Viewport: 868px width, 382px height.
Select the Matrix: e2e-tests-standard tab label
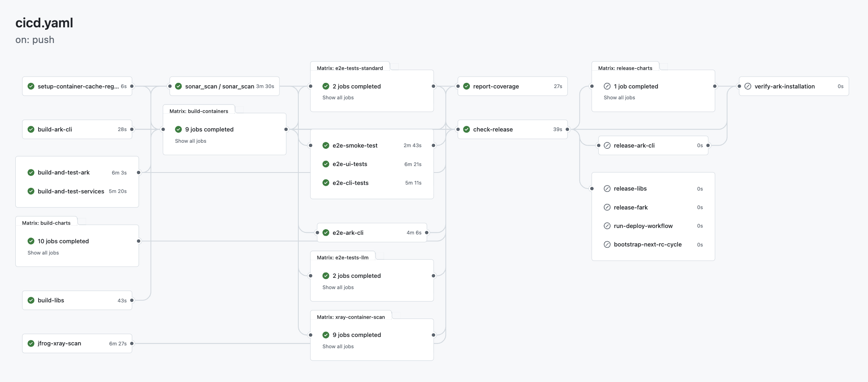coord(350,68)
